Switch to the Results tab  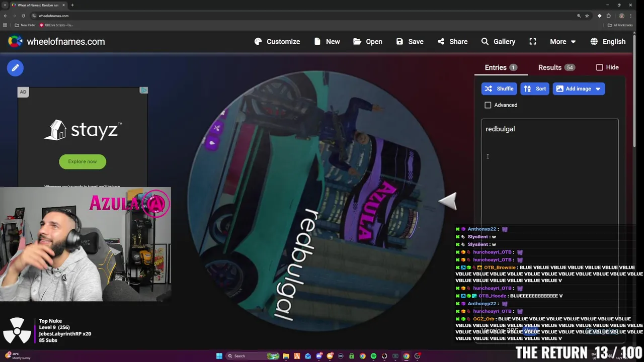point(556,67)
